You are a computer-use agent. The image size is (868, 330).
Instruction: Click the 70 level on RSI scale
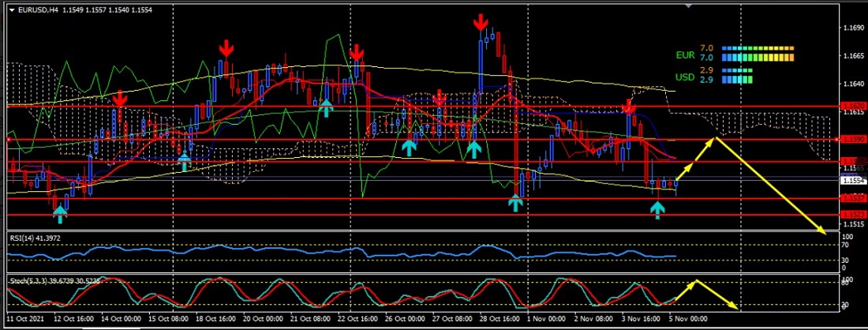[845, 244]
